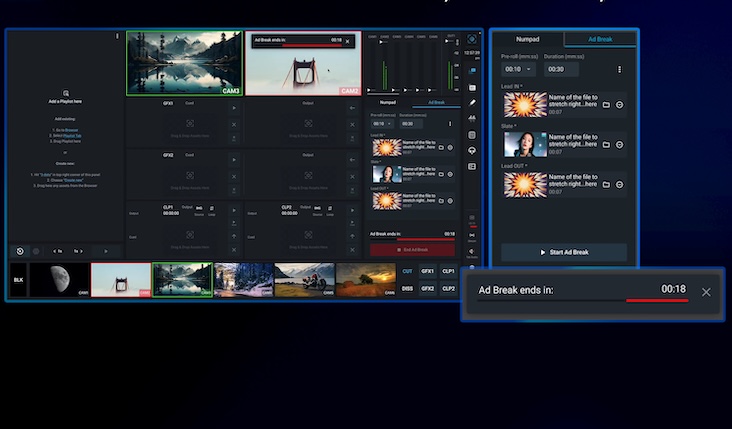
Task: Select the moon CAM1 thumbnail
Action: pyautogui.click(x=59, y=280)
